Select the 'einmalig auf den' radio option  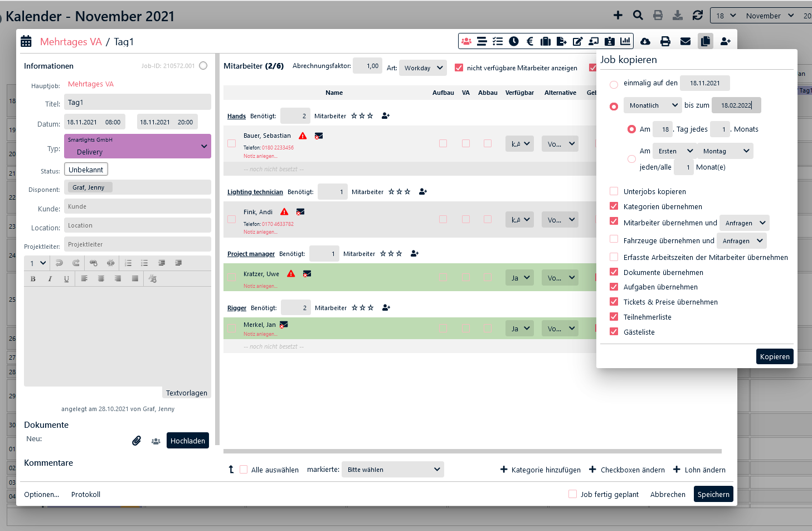614,84
